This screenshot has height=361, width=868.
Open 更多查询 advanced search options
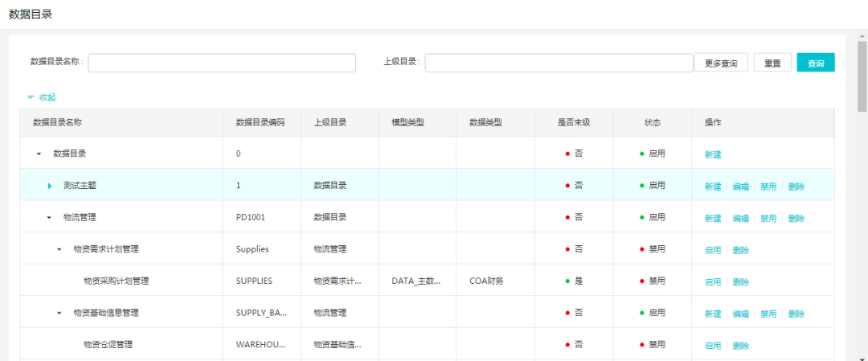721,64
